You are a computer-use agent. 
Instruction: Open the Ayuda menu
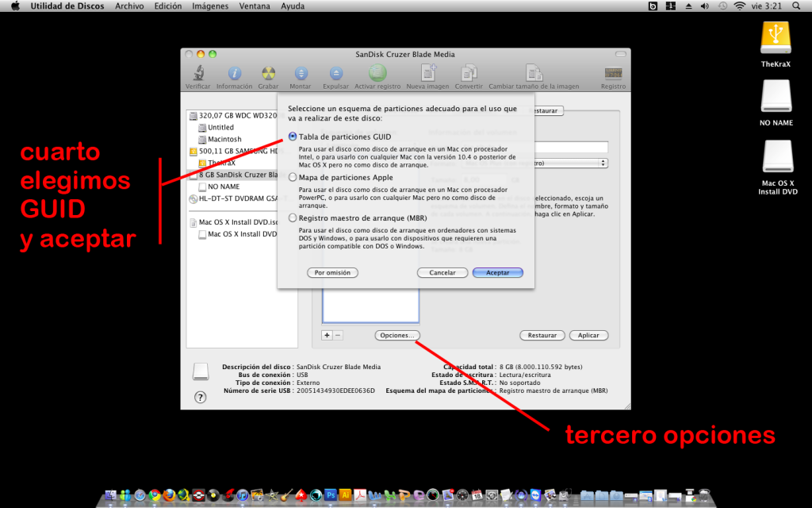point(293,6)
